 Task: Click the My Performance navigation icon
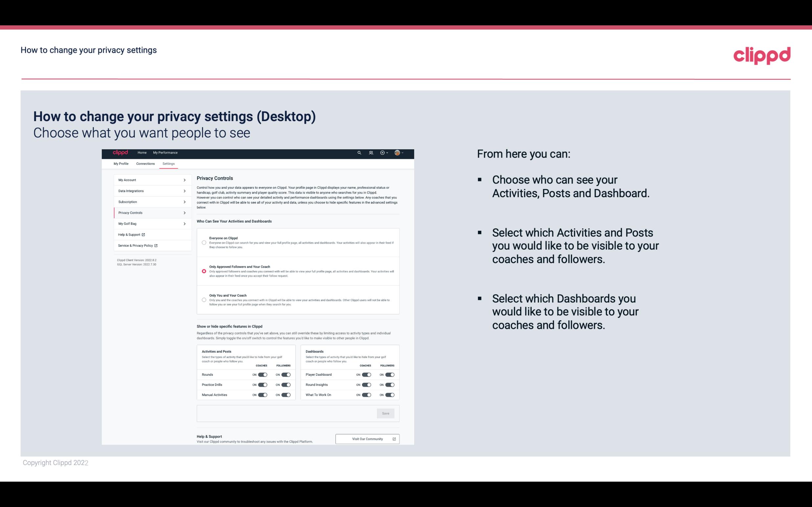pos(166,153)
